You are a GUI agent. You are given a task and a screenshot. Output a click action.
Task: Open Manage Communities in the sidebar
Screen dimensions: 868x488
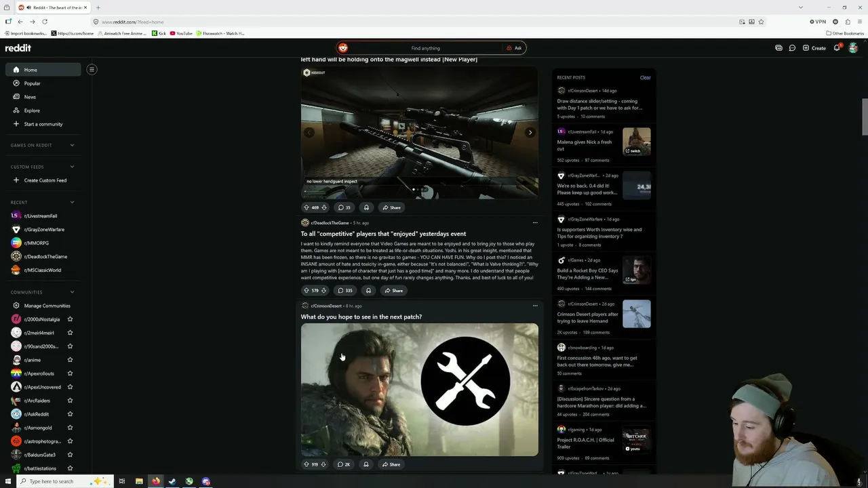pos(43,306)
